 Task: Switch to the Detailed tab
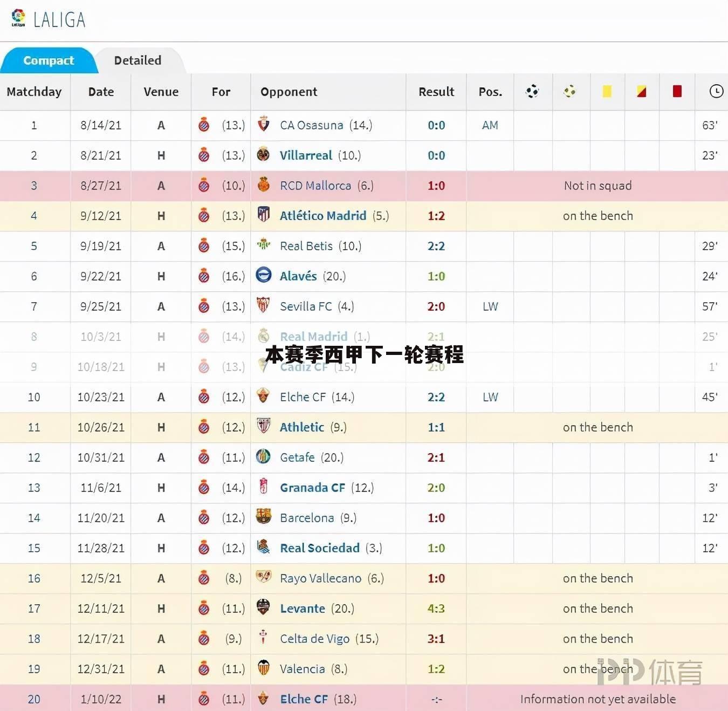(x=138, y=60)
